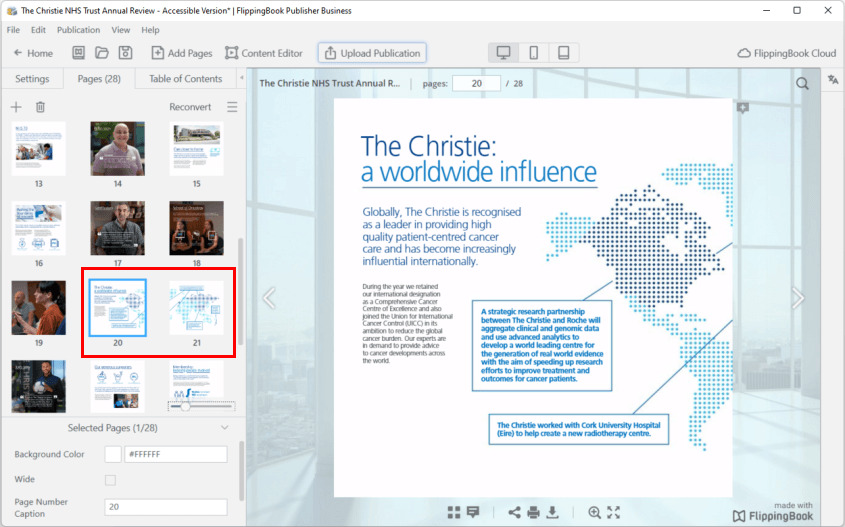The image size is (845, 527).
Task: Open the Content Editor
Action: click(x=264, y=53)
